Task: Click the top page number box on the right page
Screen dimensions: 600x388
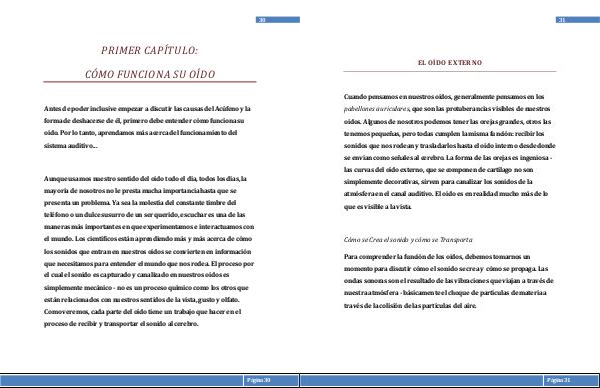Action: pos(577,20)
